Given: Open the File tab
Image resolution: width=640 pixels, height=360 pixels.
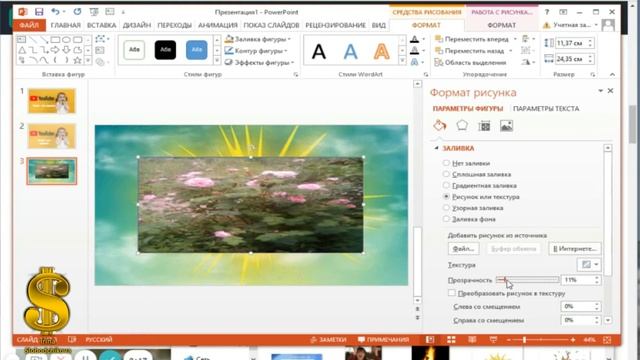Looking at the screenshot, I should coord(29,25).
